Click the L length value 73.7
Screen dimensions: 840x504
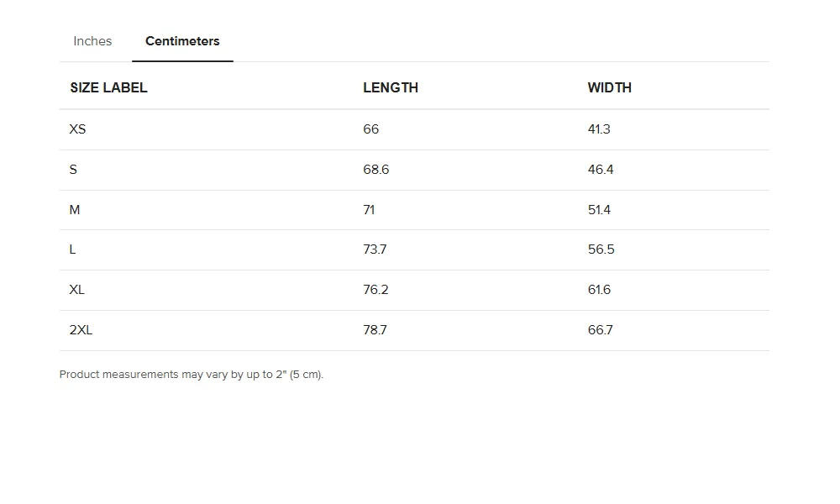[x=375, y=249]
